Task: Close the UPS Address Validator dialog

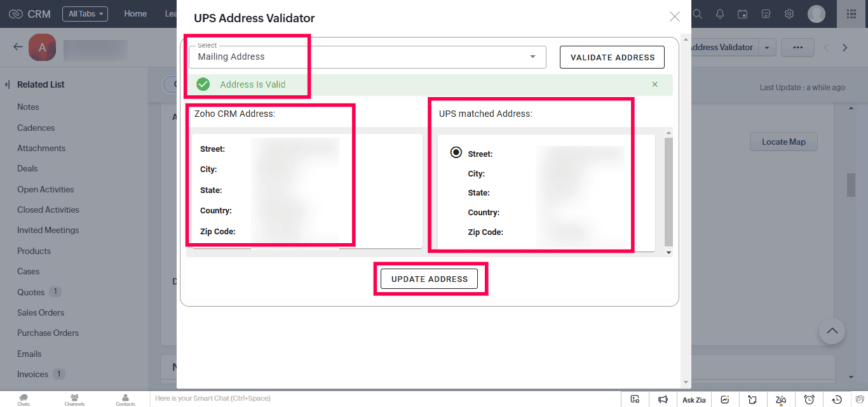Action: [675, 17]
